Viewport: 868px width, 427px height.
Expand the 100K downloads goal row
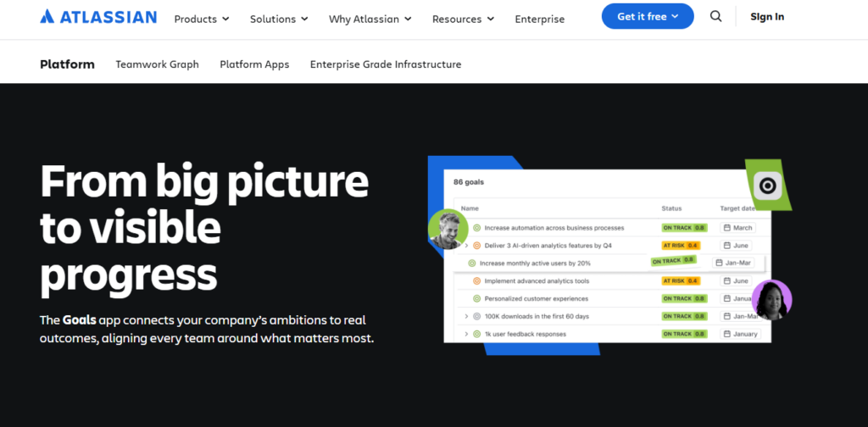[x=466, y=316]
